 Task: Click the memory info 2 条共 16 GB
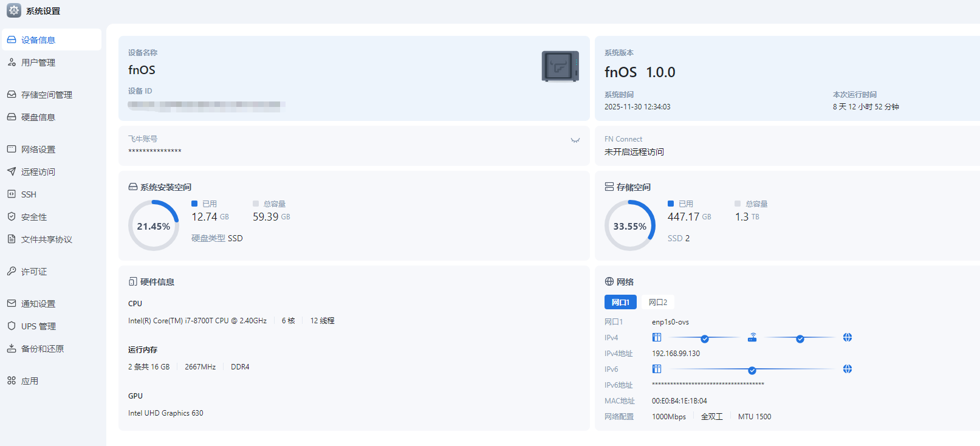click(149, 367)
